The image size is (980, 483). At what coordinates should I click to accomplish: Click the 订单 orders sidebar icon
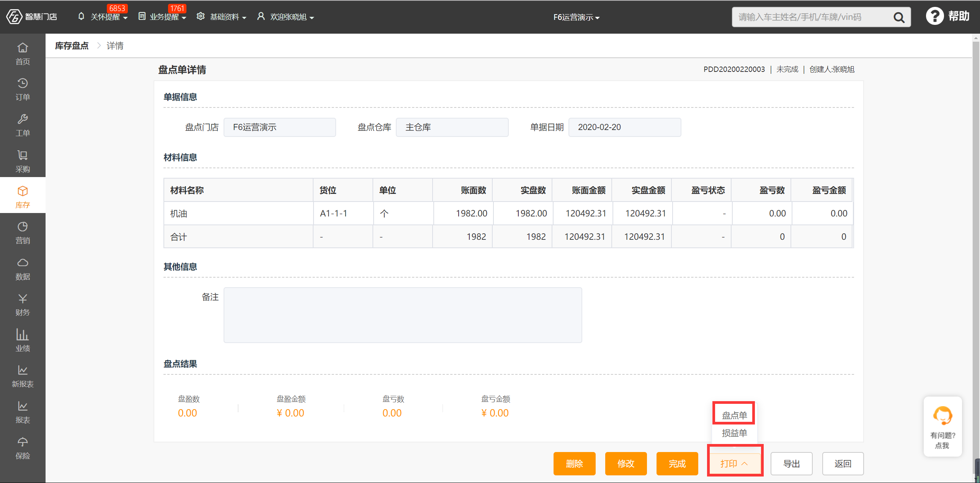pos(23,91)
